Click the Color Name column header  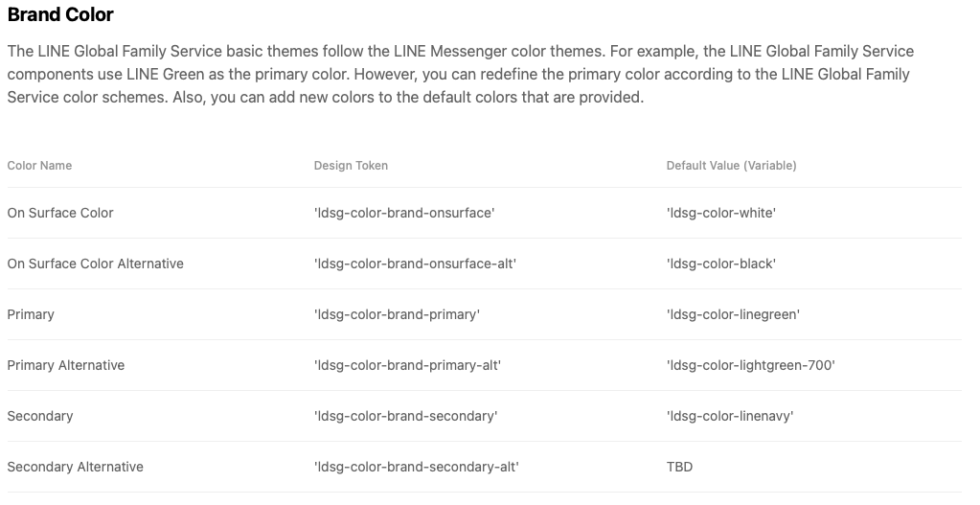[39, 166]
